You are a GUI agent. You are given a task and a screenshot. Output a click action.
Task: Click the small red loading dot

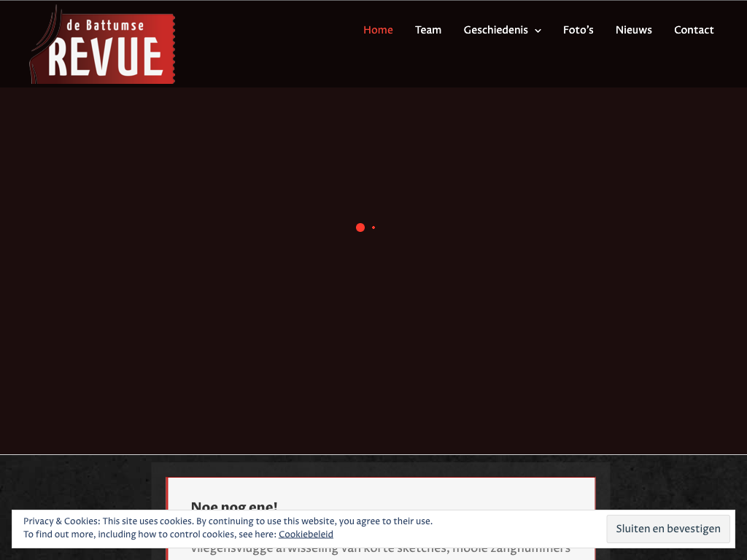[x=373, y=227]
